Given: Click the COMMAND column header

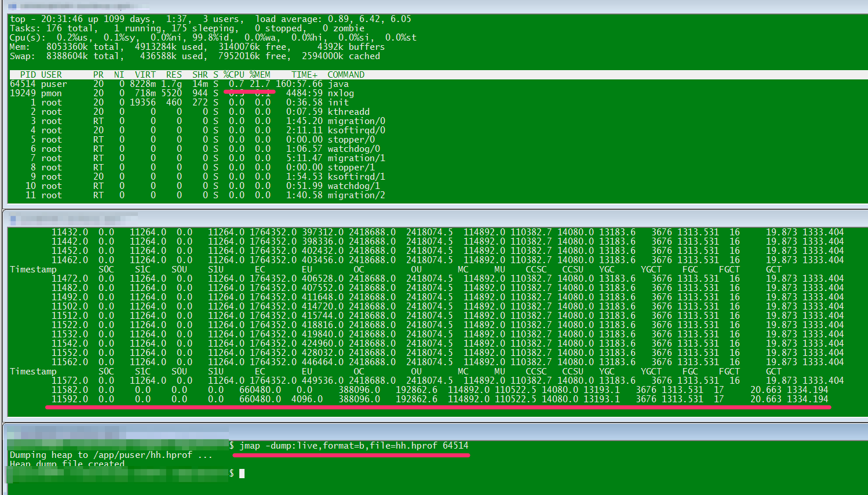Looking at the screenshot, I should click(x=346, y=75).
